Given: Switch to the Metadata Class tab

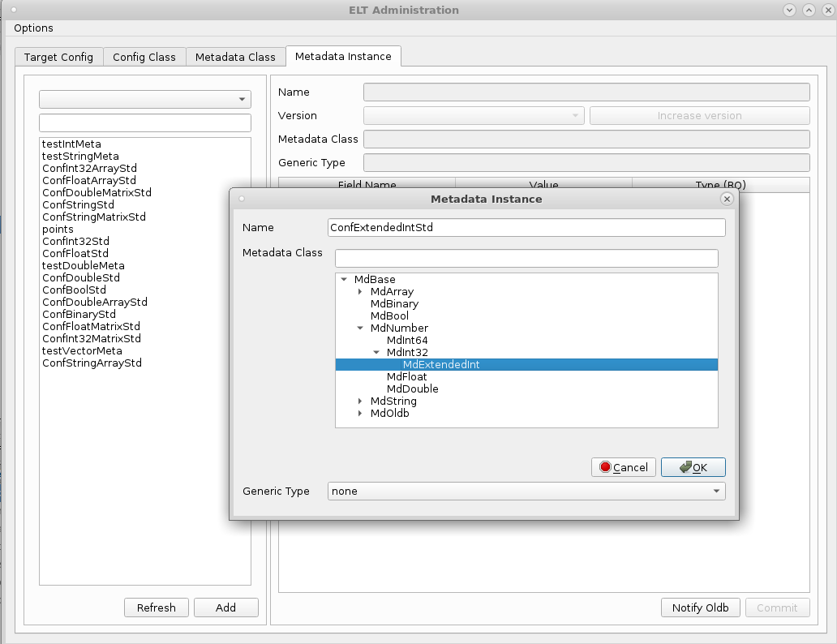Looking at the screenshot, I should tap(235, 57).
